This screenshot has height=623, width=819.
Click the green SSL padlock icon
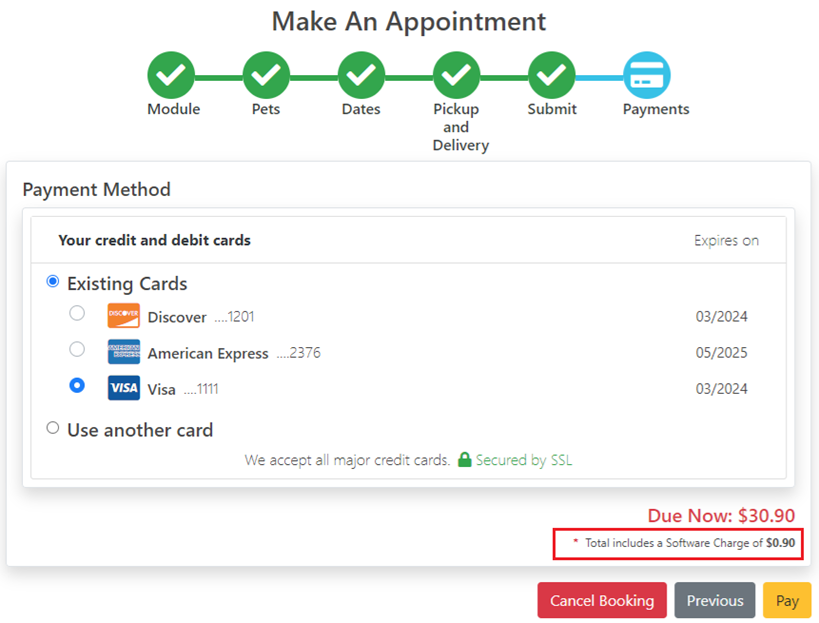(x=464, y=460)
